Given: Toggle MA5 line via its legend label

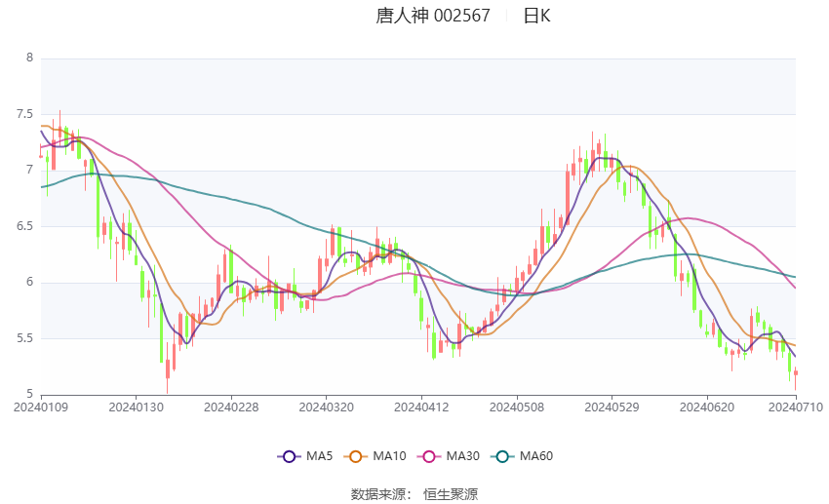Looking at the screenshot, I should [319, 456].
